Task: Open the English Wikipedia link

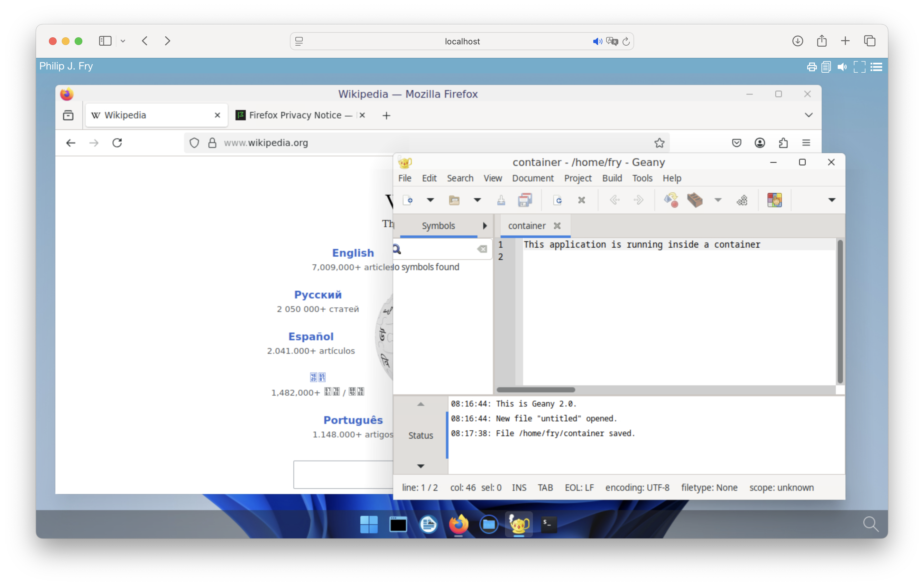Action: (x=353, y=253)
